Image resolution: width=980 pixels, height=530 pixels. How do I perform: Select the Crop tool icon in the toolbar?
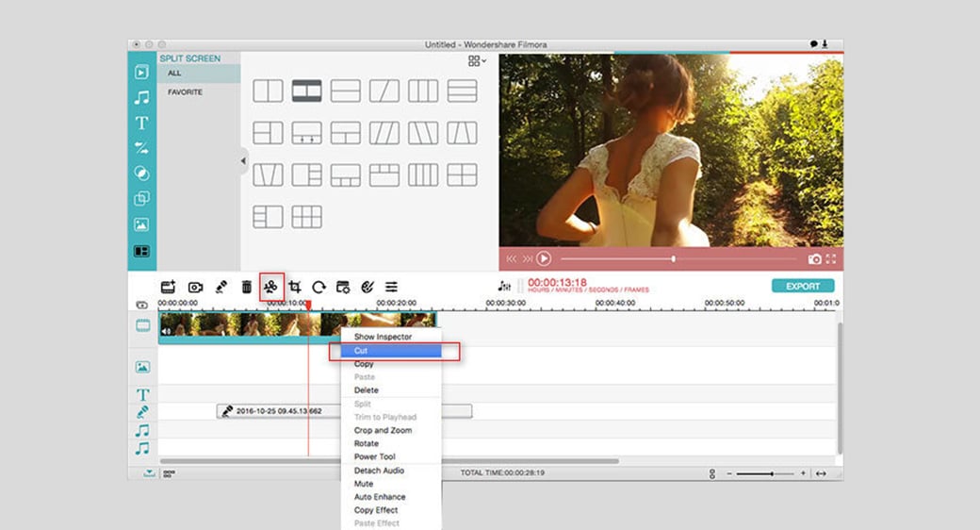point(295,287)
